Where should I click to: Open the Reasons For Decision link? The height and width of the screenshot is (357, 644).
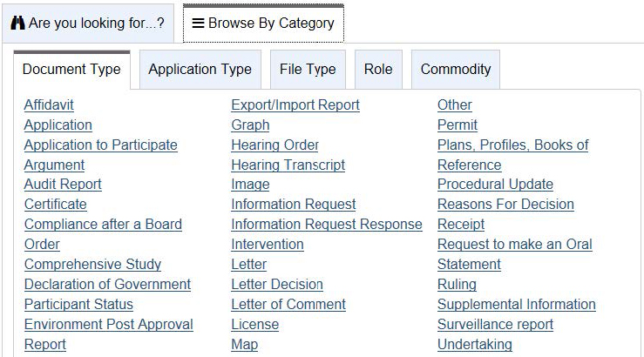coord(505,205)
